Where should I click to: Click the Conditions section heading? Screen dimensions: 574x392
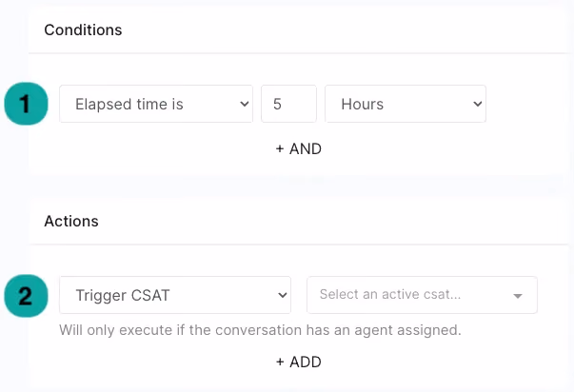(x=83, y=30)
